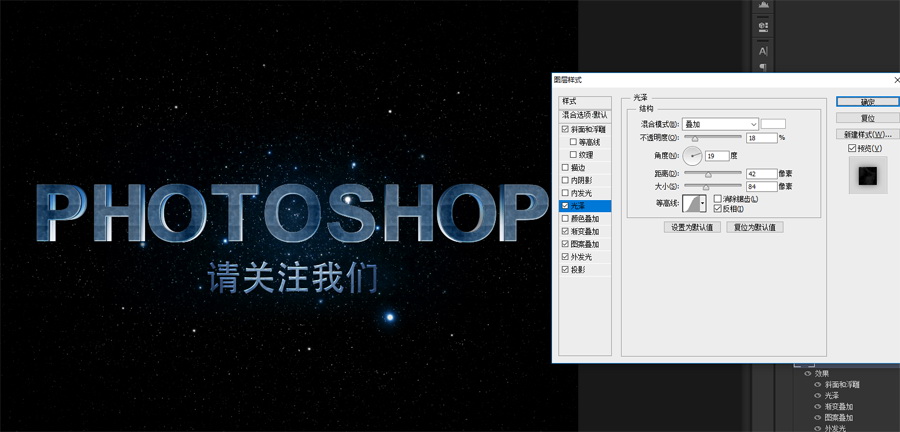Enable 消除锯齿 anti-alias checkbox
Image resolution: width=900 pixels, height=432 pixels.
[x=717, y=199]
